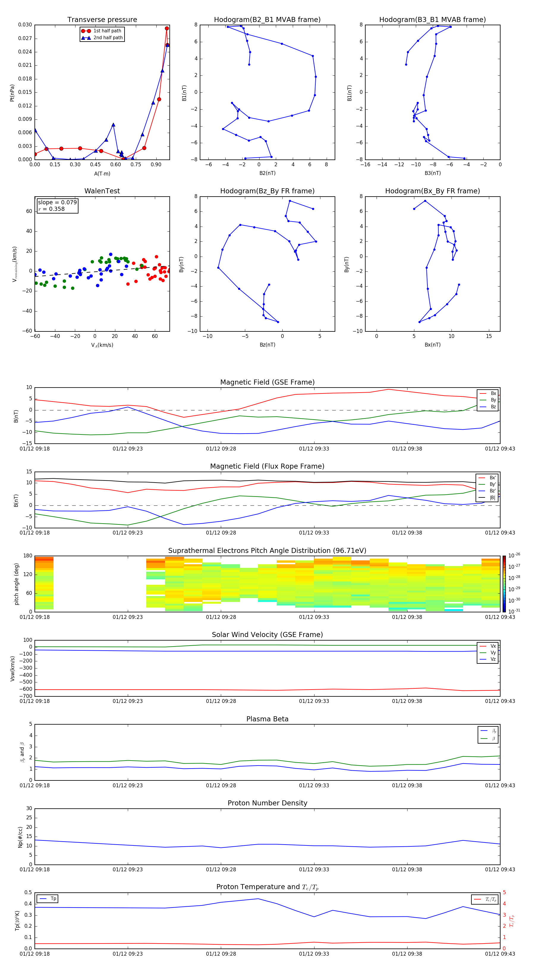Click the 10^-31 colorbar tick label

coord(514,611)
